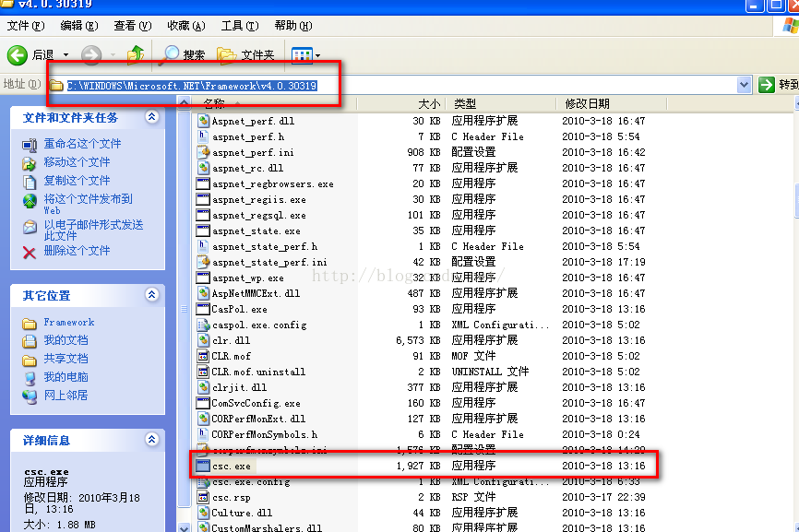This screenshot has height=532, width=799.
Task: Select CLR.mof file icon
Action: [x=203, y=356]
